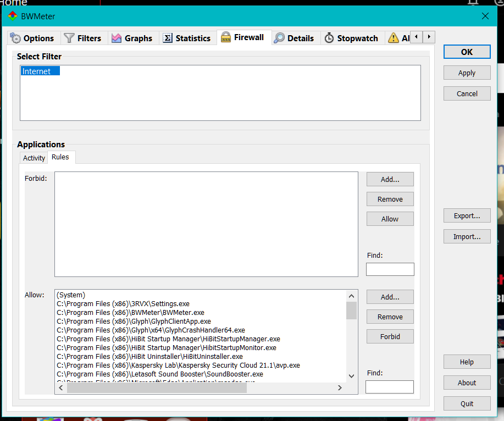Confirm settings with the OK button
This screenshot has height=421, width=504.
point(467,52)
